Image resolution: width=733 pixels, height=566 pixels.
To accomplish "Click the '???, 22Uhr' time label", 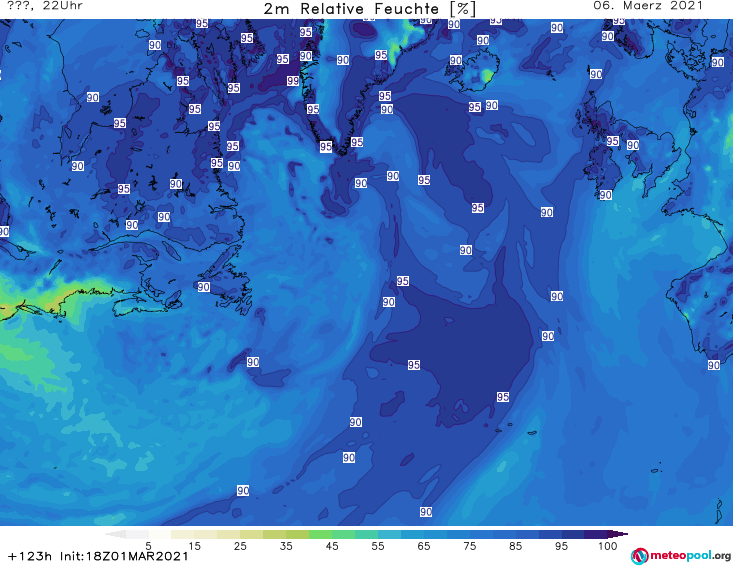I will tap(45, 6).
